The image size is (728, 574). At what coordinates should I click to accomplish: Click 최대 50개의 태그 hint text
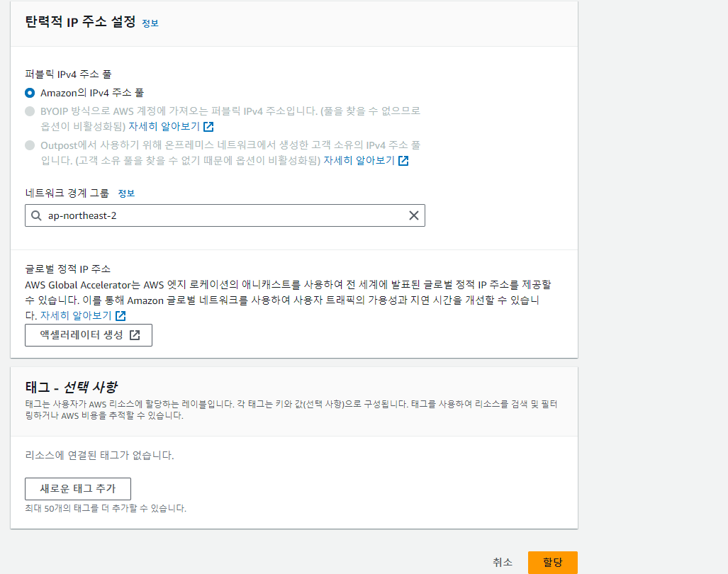click(106, 509)
